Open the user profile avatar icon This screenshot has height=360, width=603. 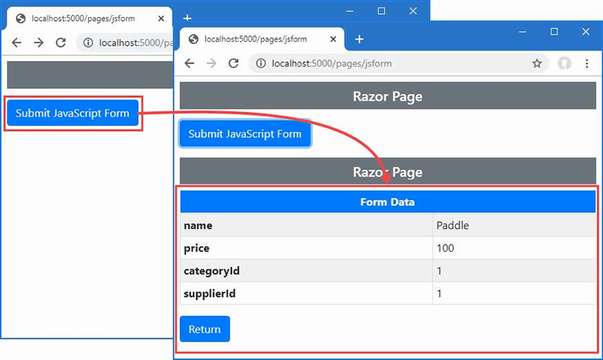[x=564, y=63]
